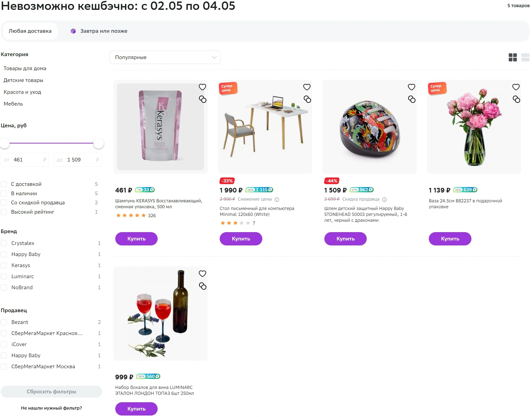The image size is (532, 417).
Task: Switch to grid view layout icon
Action: (x=513, y=57)
